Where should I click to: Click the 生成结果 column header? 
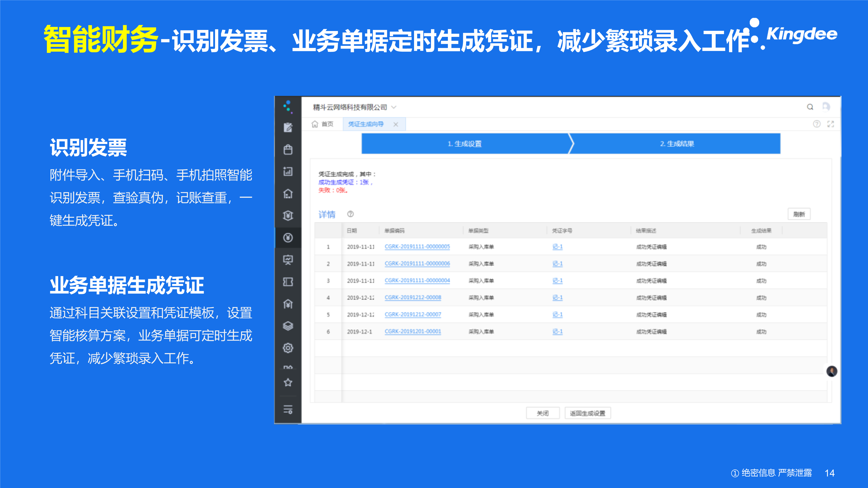click(x=761, y=231)
